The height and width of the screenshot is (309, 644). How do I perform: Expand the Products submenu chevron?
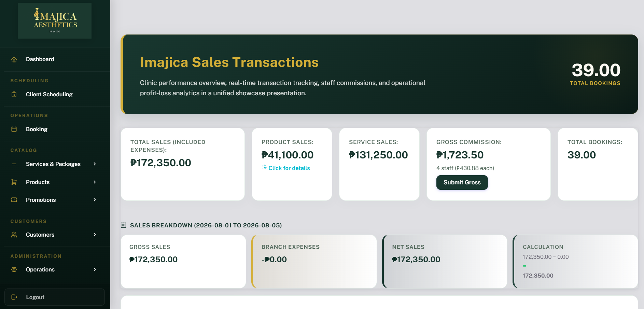point(95,182)
